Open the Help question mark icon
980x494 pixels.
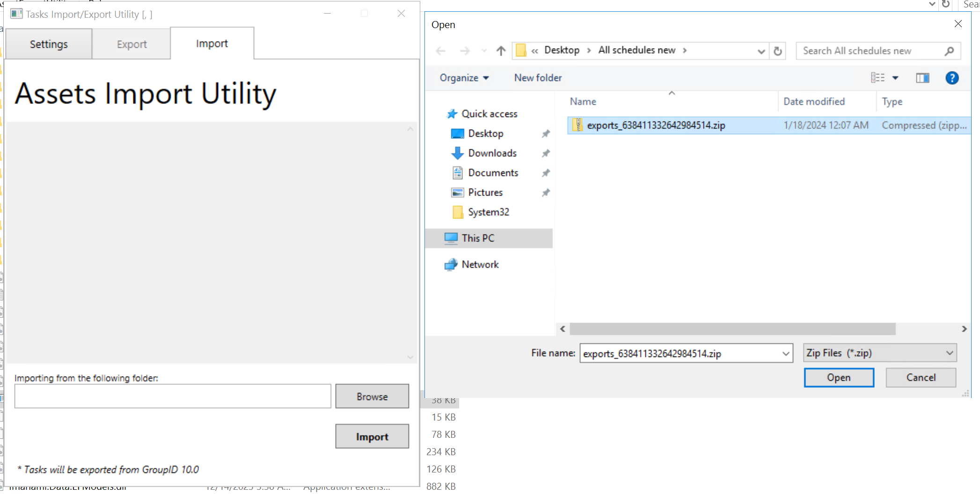(951, 78)
